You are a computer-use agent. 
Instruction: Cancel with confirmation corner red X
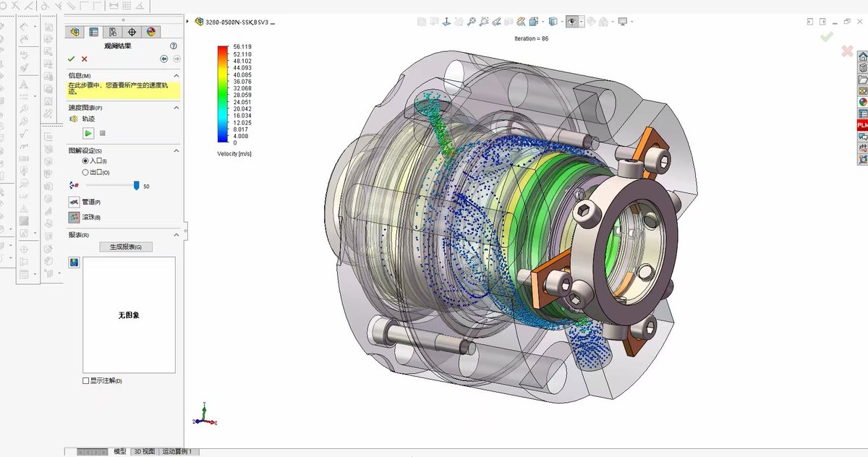tap(847, 51)
